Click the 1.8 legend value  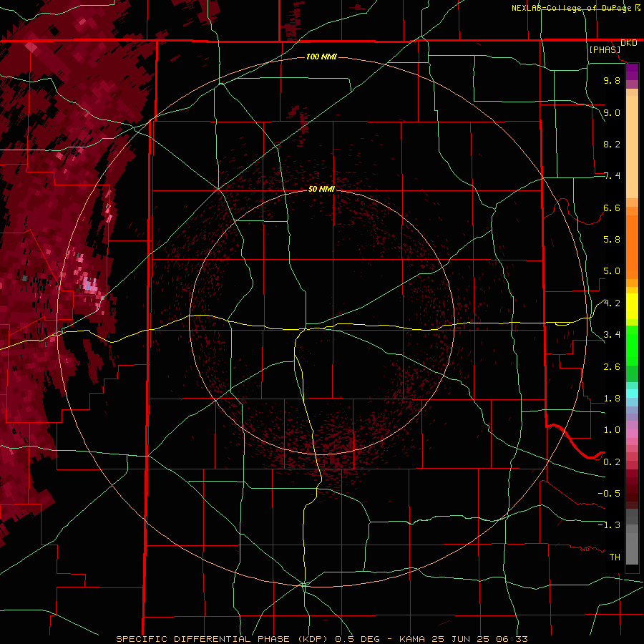(x=612, y=399)
